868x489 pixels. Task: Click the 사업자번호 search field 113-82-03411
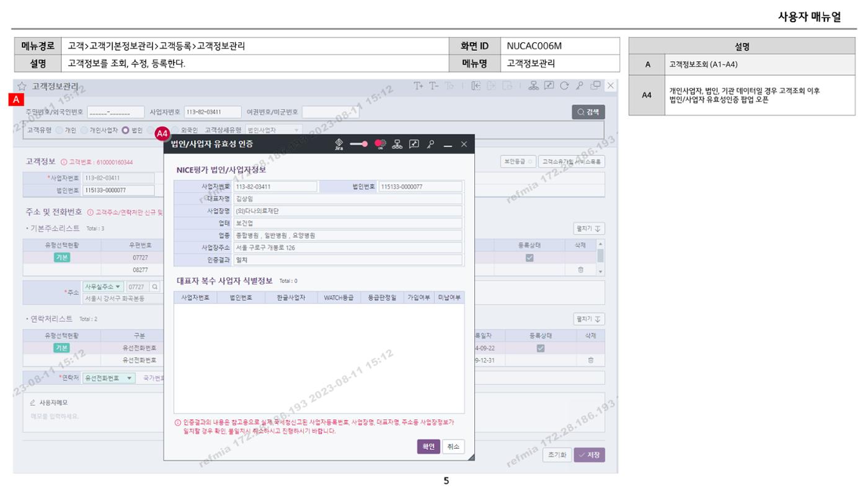(211, 112)
